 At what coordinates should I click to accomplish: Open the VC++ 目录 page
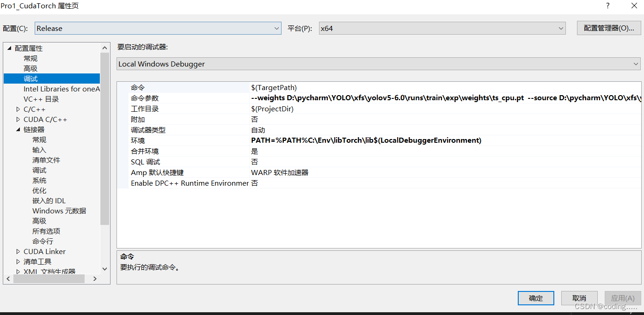pos(42,99)
